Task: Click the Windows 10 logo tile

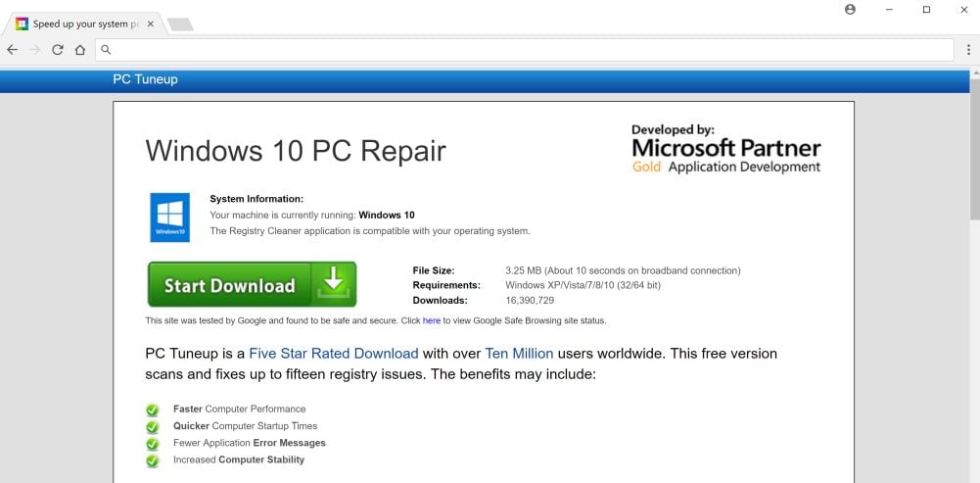Action: tap(170, 217)
